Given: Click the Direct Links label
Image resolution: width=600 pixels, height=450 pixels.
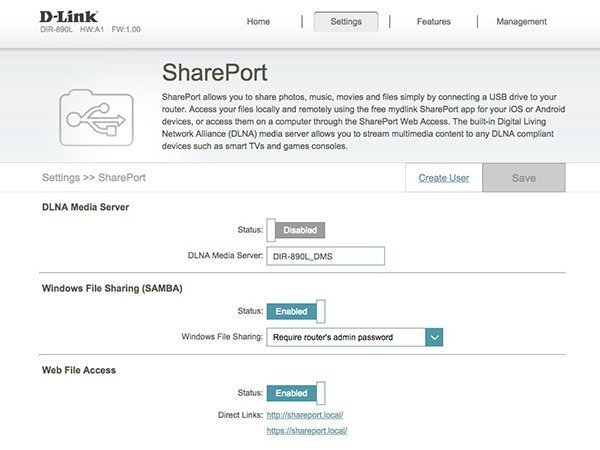Looking at the screenshot, I should [240, 415].
